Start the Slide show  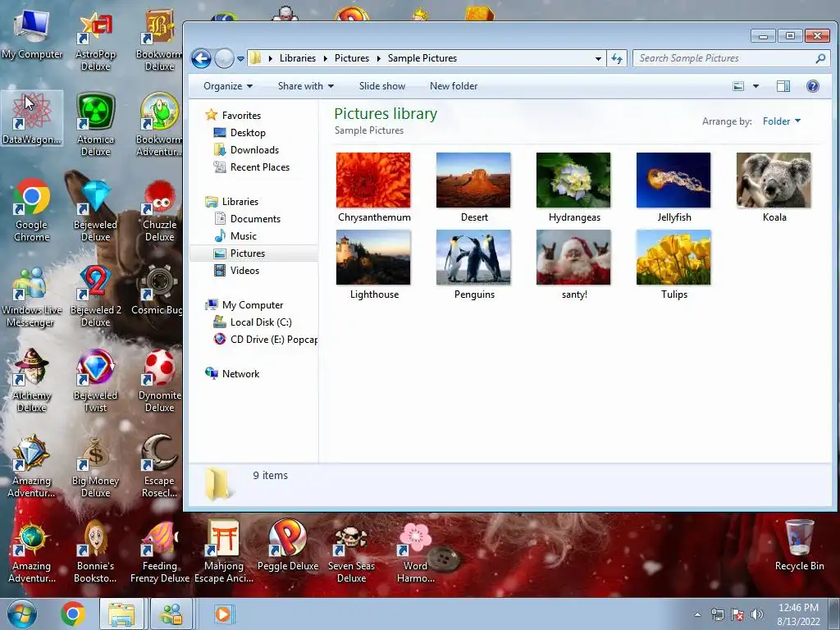(382, 86)
